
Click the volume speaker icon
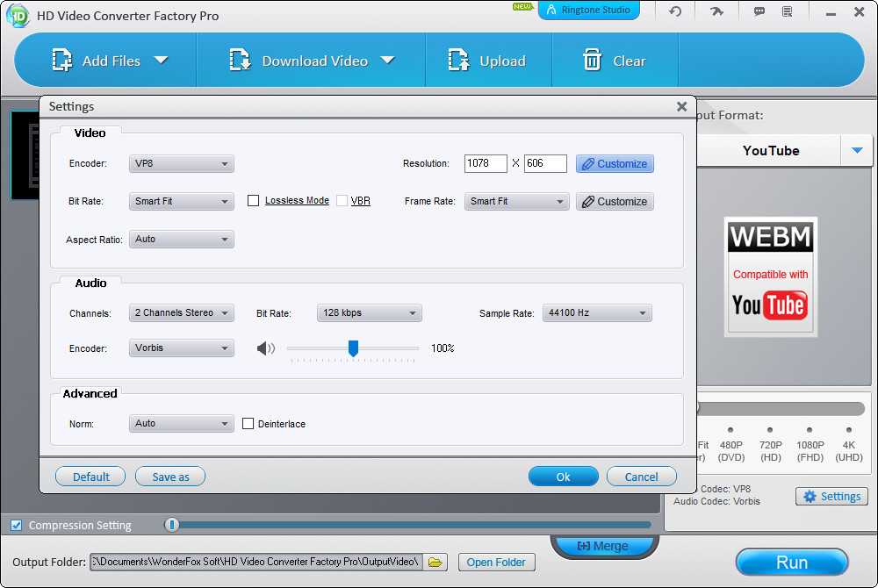click(x=265, y=348)
